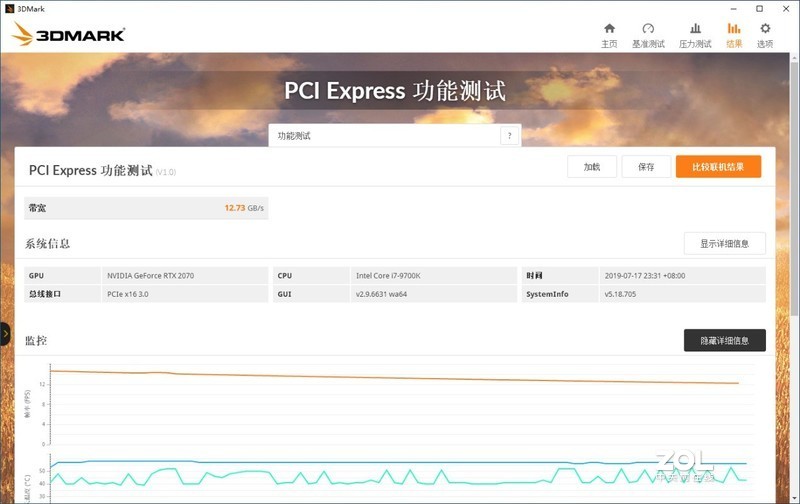
Task: Click the question mark help icon
Action: tap(509, 136)
